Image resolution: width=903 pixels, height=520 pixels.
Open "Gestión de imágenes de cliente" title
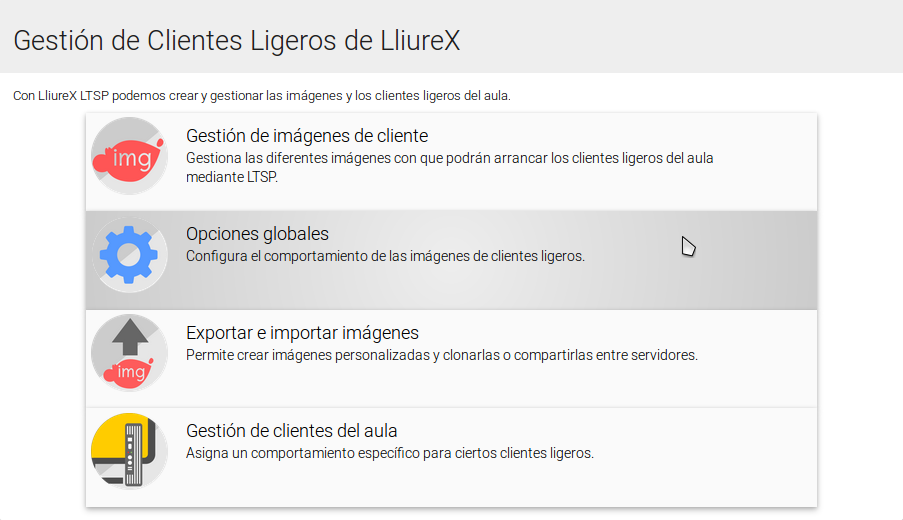(307, 136)
